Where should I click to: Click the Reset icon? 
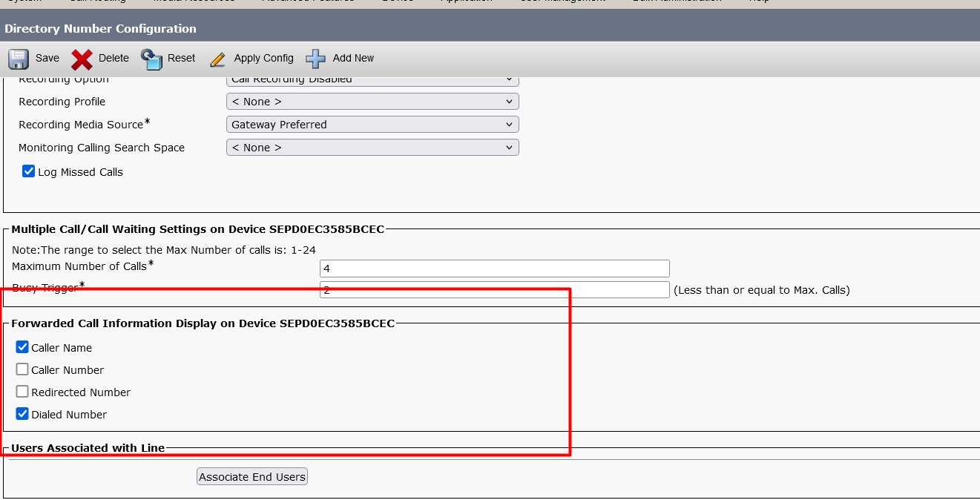click(x=151, y=58)
